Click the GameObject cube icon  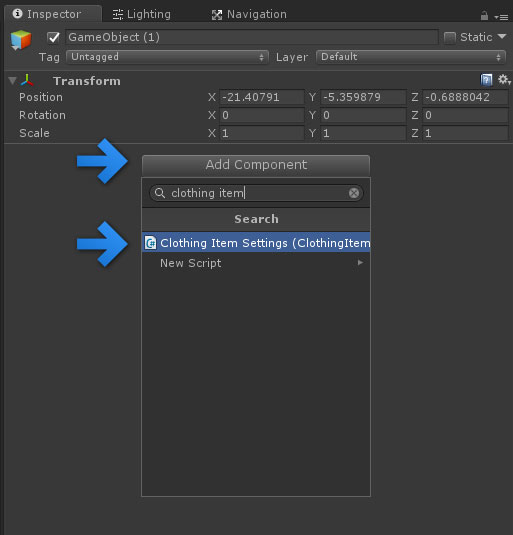tap(21, 40)
